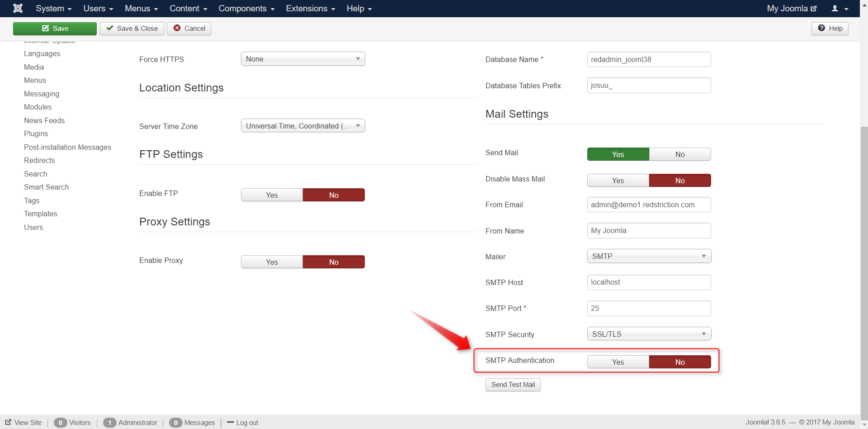Set Send Mail to Yes
This screenshot has width=868, height=429.
(x=618, y=154)
